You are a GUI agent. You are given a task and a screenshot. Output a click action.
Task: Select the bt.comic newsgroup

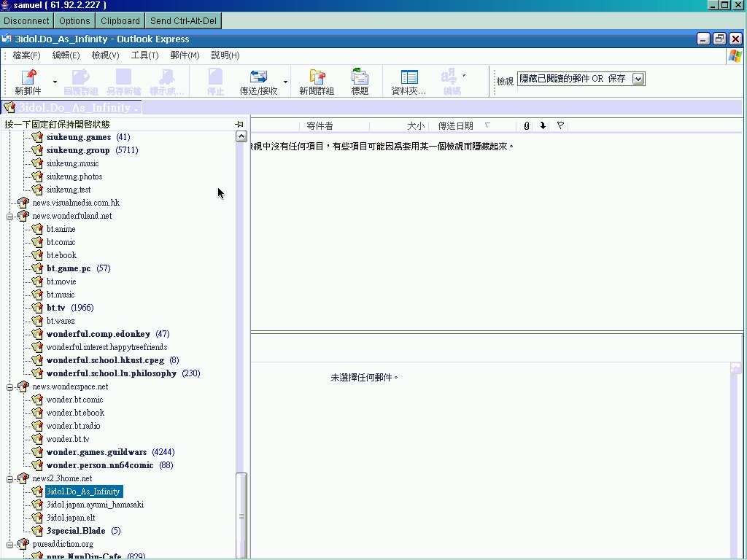[61, 242]
